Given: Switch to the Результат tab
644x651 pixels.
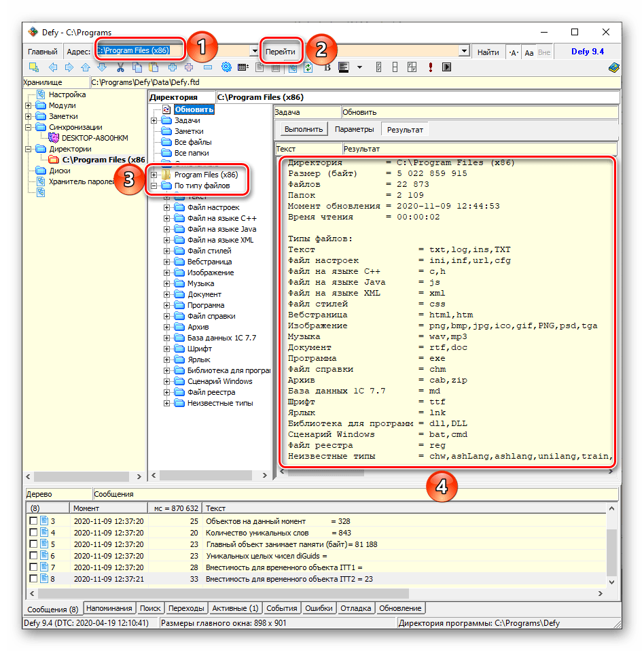Looking at the screenshot, I should pyautogui.click(x=405, y=130).
